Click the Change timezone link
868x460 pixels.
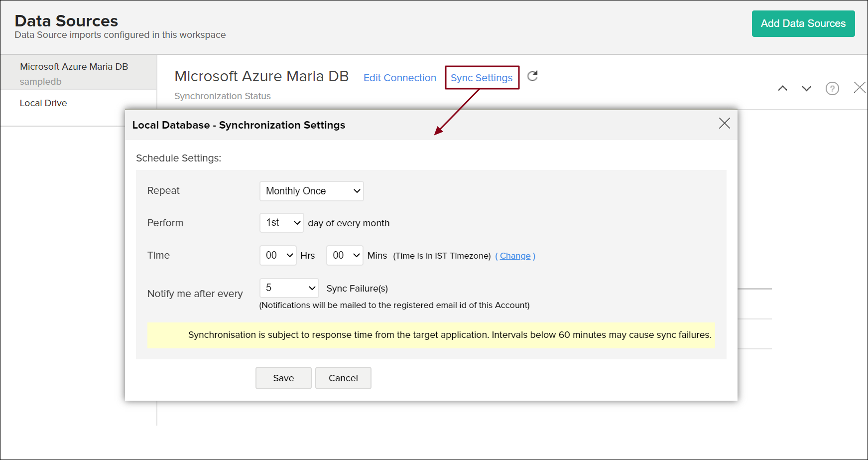coord(515,256)
